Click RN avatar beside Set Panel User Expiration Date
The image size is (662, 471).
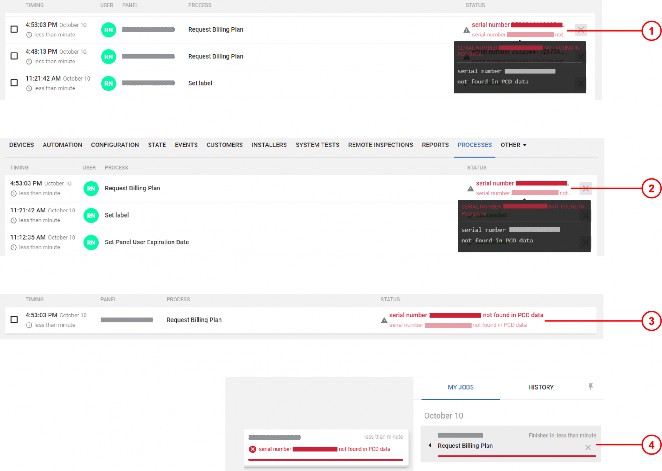coord(89,241)
